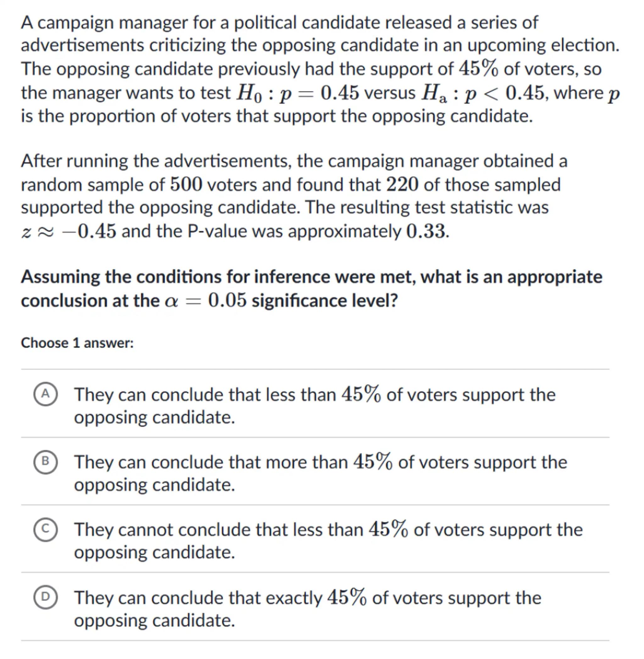Click the P-value 0.33 number

(x=426, y=232)
